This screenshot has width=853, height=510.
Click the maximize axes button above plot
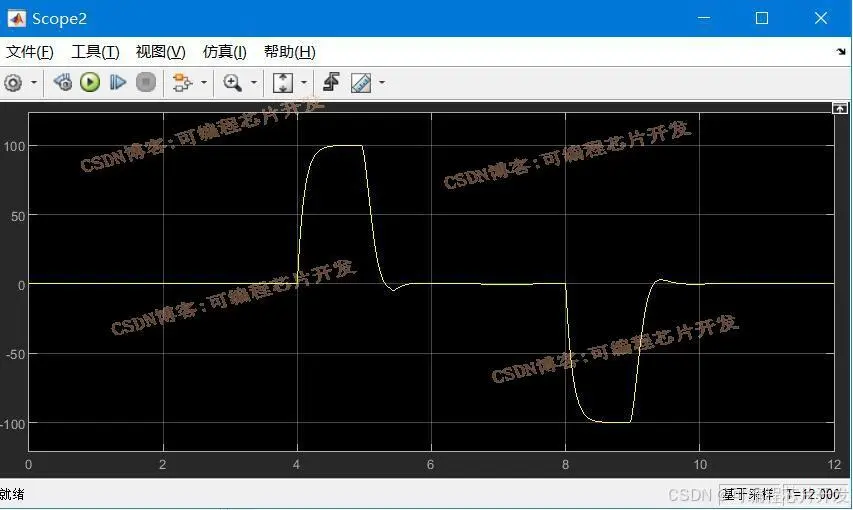(x=839, y=108)
